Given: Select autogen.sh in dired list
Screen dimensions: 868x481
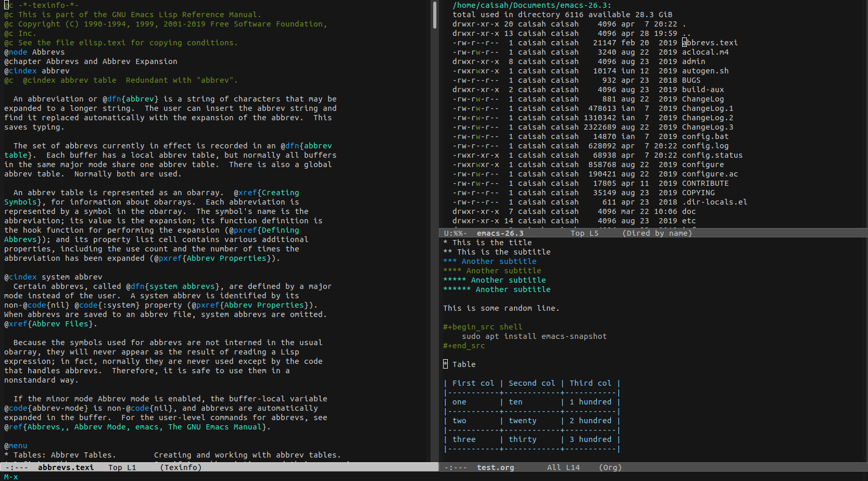Looking at the screenshot, I should point(706,71).
